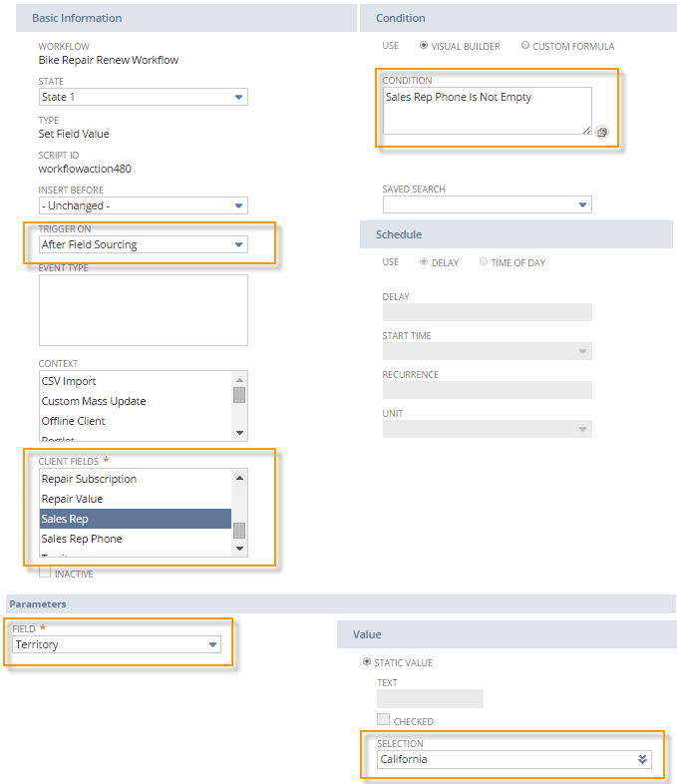Open the Unit dropdown in Schedule

[x=488, y=429]
